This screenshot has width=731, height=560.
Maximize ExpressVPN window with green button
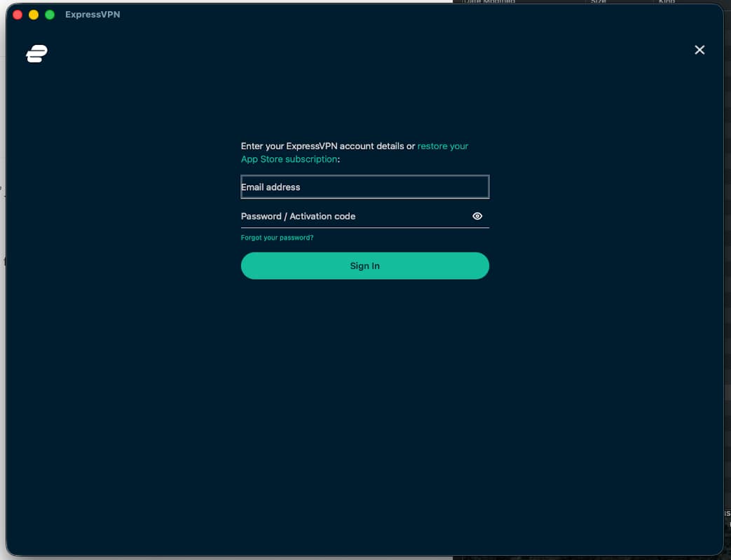click(x=50, y=15)
